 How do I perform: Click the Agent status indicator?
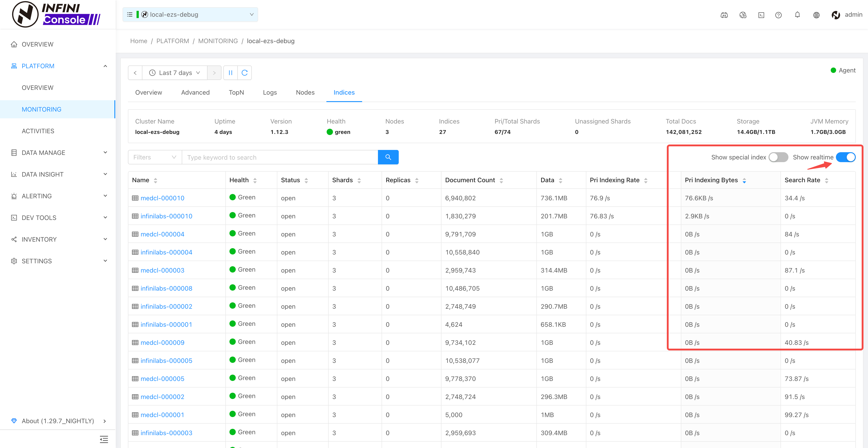[843, 70]
